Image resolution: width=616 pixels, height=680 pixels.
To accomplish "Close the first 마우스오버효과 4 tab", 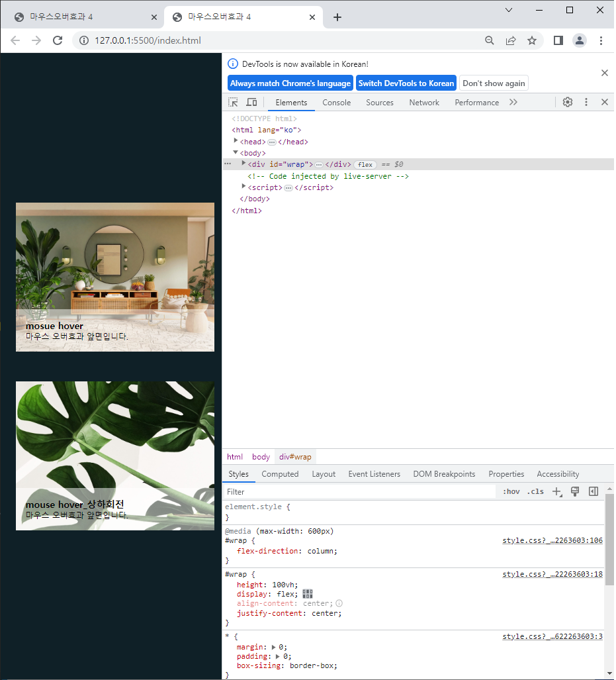I will coord(154,17).
